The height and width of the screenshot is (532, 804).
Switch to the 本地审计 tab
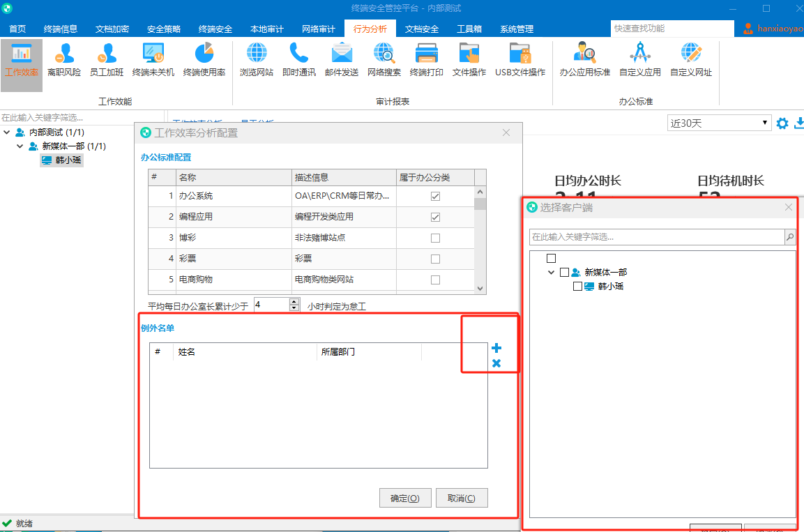[x=266, y=29]
